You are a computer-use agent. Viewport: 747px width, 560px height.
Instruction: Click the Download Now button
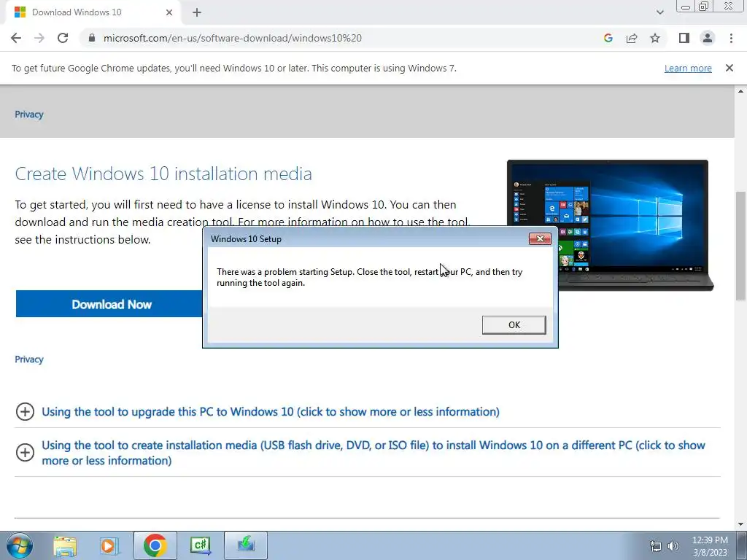click(x=111, y=304)
